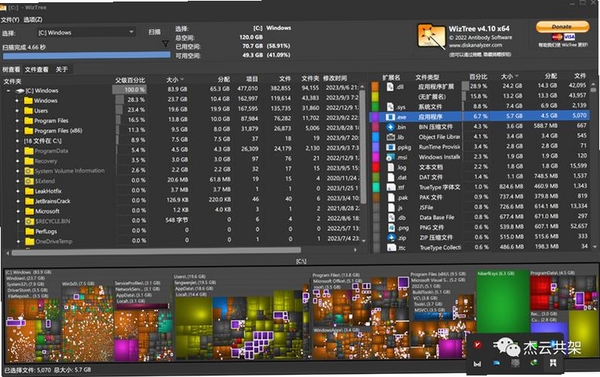Image resolution: width=600 pixels, height=377 pixels.
Task: Click the .png image file icon
Action: [391, 228]
